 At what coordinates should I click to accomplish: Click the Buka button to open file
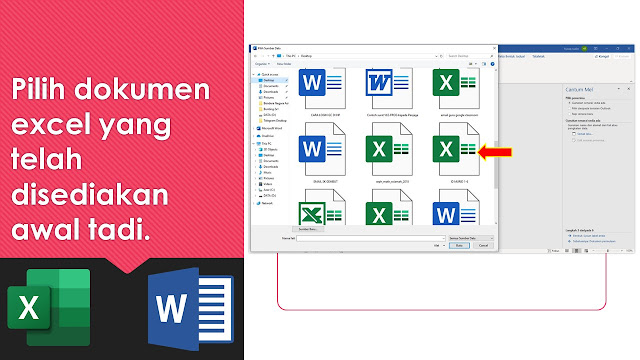point(459,245)
